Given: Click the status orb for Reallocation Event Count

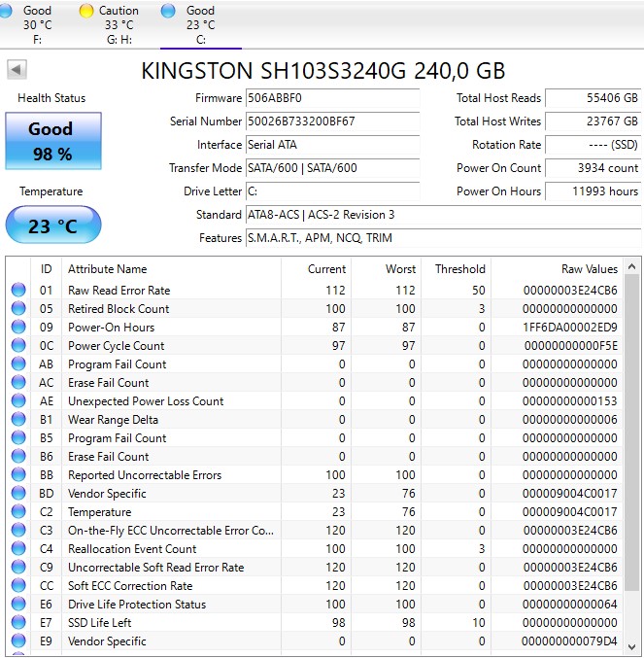Looking at the screenshot, I should 18,549.
